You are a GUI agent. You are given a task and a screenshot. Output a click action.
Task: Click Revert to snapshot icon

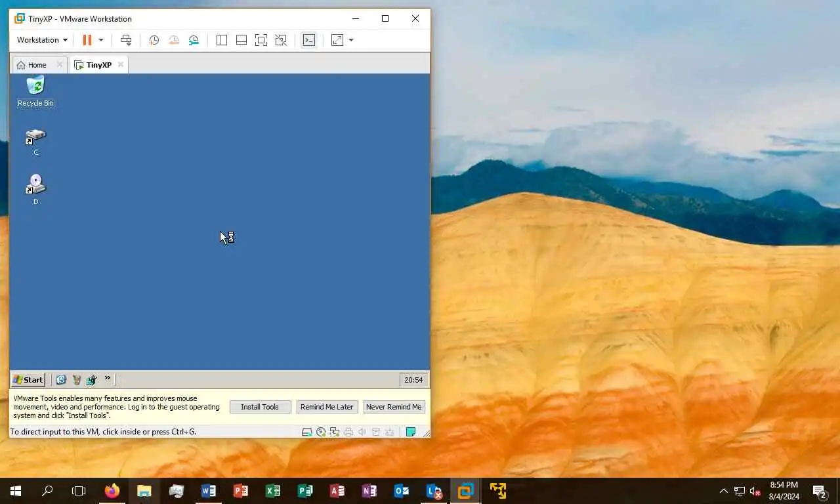click(x=174, y=40)
